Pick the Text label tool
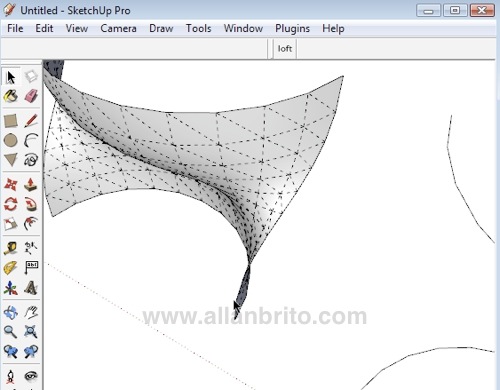Viewport: 500px width, 390px height. coord(31,268)
